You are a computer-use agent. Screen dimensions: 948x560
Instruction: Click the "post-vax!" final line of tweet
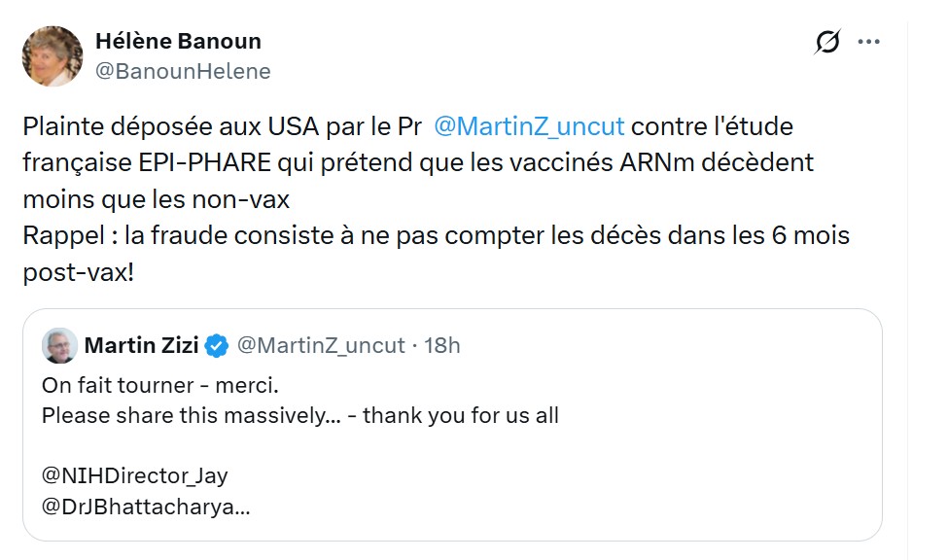pyautogui.click(x=79, y=271)
